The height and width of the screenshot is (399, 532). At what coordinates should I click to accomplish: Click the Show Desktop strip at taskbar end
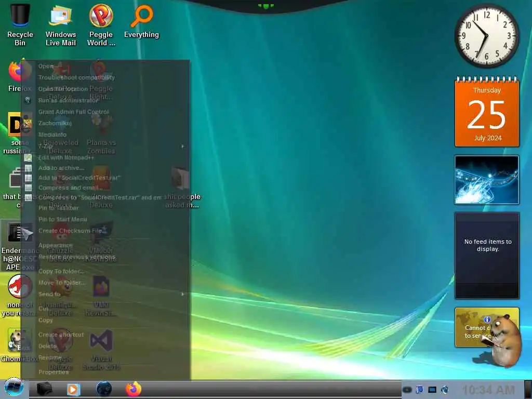pos(528,390)
